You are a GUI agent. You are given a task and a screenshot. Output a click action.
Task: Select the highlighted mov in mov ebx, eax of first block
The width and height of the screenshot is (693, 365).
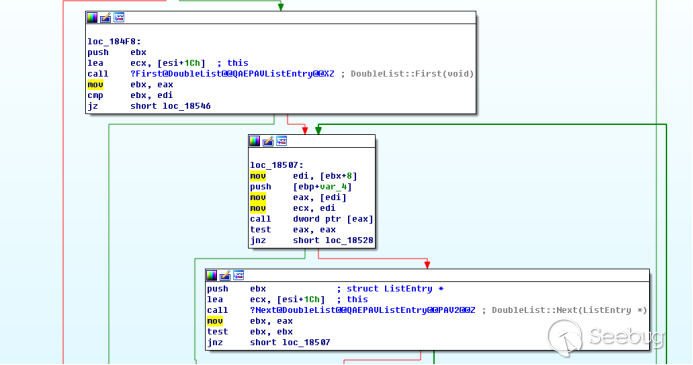point(95,84)
